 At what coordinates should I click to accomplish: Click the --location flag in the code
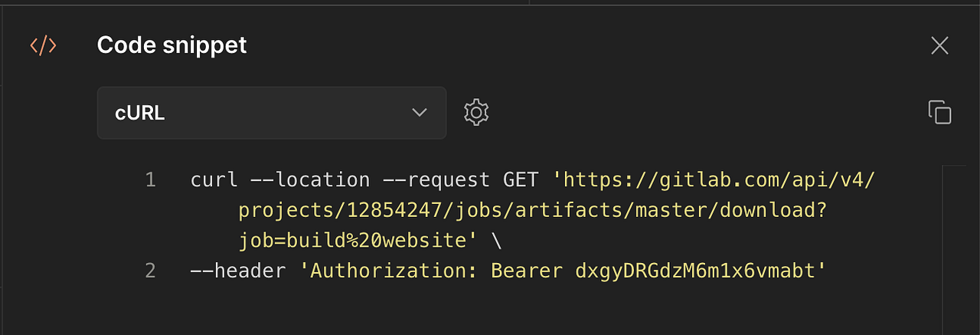(311, 180)
